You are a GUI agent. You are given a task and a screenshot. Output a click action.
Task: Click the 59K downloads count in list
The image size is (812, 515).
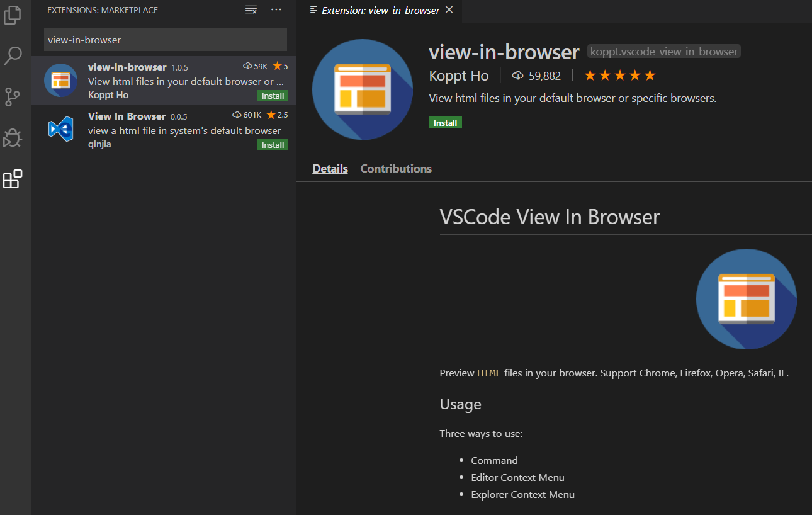(256, 66)
